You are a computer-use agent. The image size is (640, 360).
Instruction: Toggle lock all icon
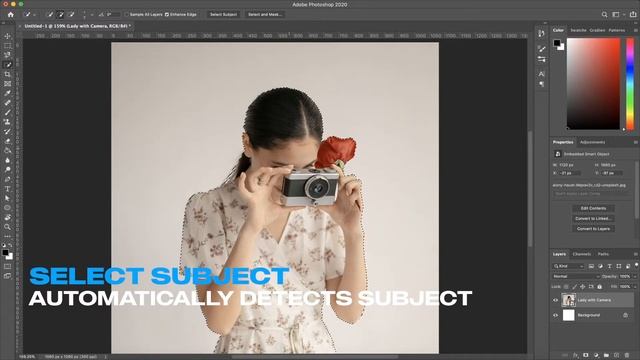[x=599, y=287]
